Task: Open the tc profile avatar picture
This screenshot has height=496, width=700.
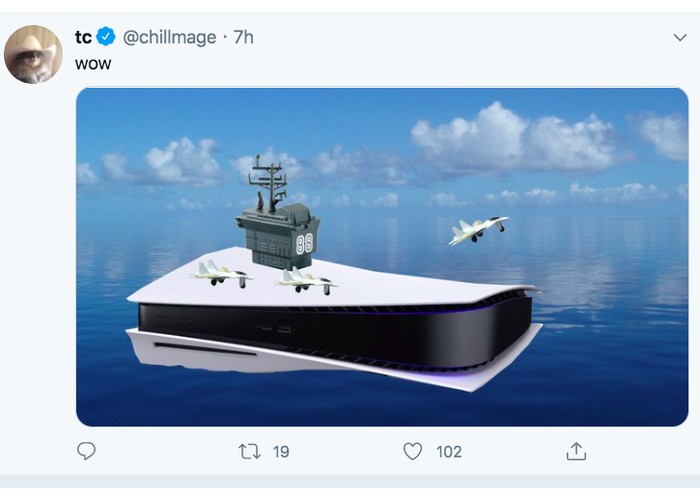Action: pos(33,54)
